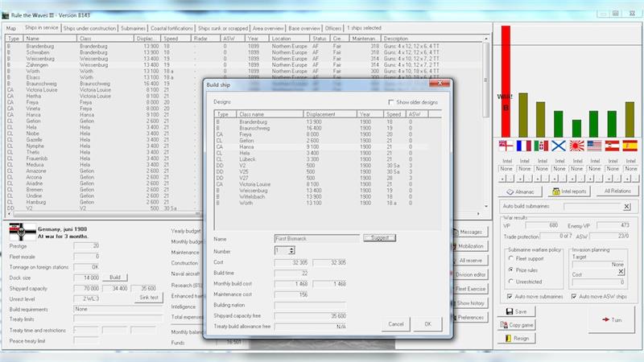This screenshot has width=644, height=362.
Task: Click the Austria-Hungary flag icon
Action: tap(612, 146)
